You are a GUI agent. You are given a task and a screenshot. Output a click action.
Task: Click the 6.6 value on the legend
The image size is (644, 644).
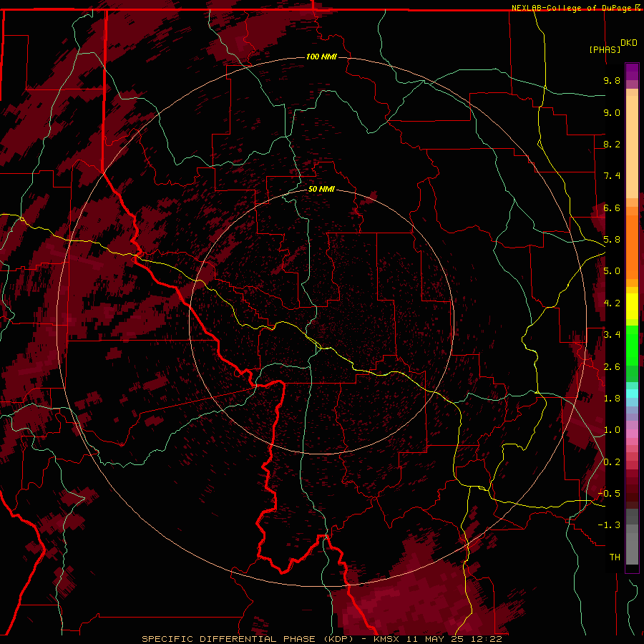pyautogui.click(x=612, y=208)
